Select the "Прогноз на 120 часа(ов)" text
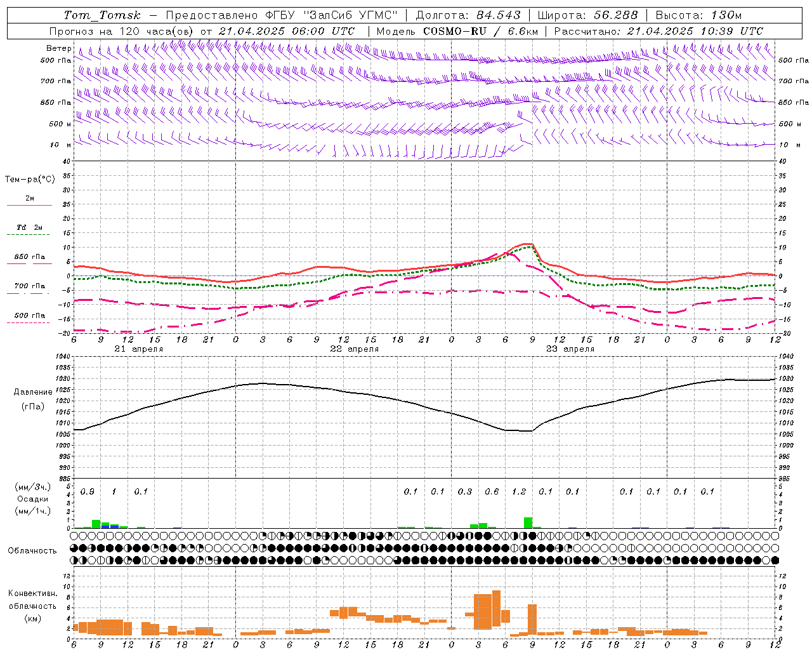The height and width of the screenshot is (650, 812). coord(122,31)
